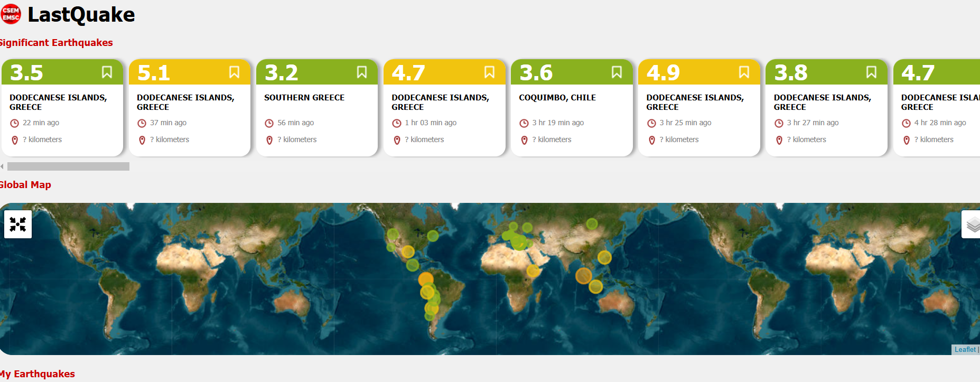Bookmark the 4.7 quake from 1 hr 03 min ago
Screen dimensions: 980x382
[x=489, y=72]
